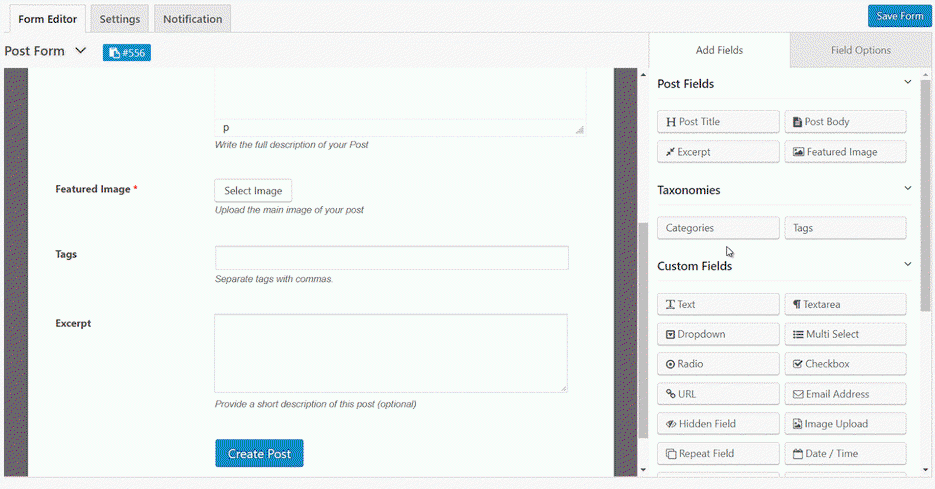Screen dimensions: 935x489
Task: Insert a Textarea custom field
Action: click(845, 304)
